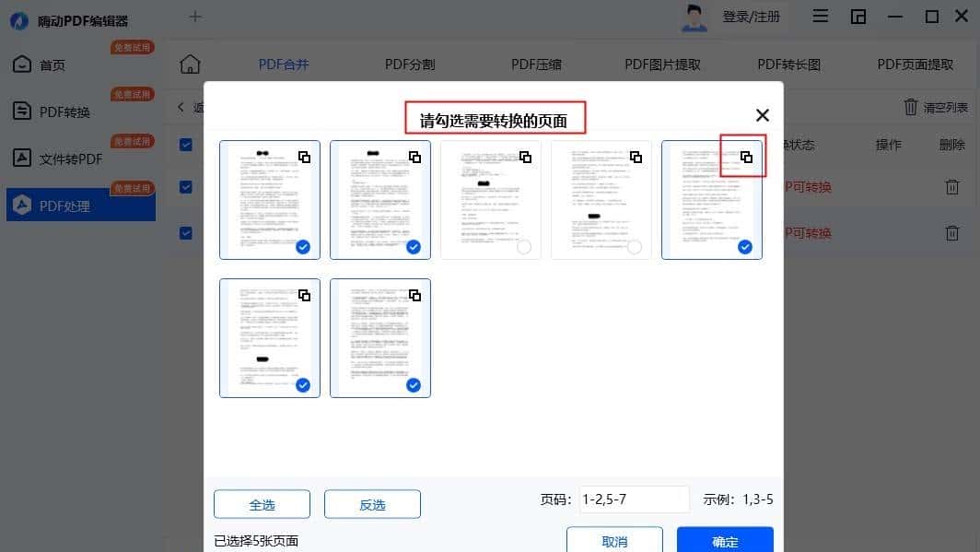Screen dimensions: 980x552
Task: Select the unchecked third page thumbnail
Action: [490, 198]
